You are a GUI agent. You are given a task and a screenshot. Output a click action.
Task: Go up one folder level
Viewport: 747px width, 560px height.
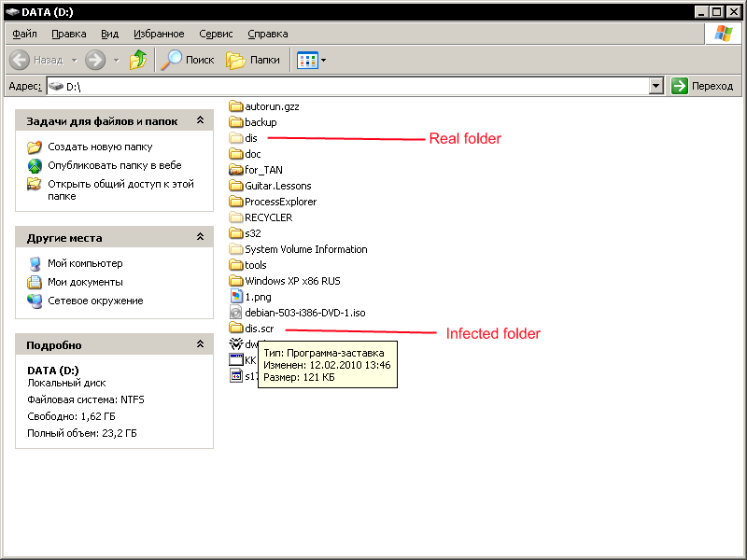tap(138, 60)
